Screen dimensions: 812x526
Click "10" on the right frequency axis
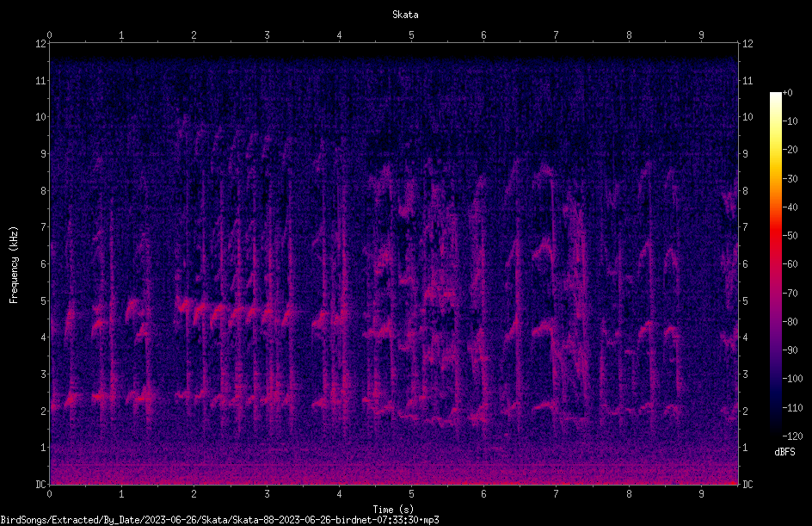pos(747,117)
